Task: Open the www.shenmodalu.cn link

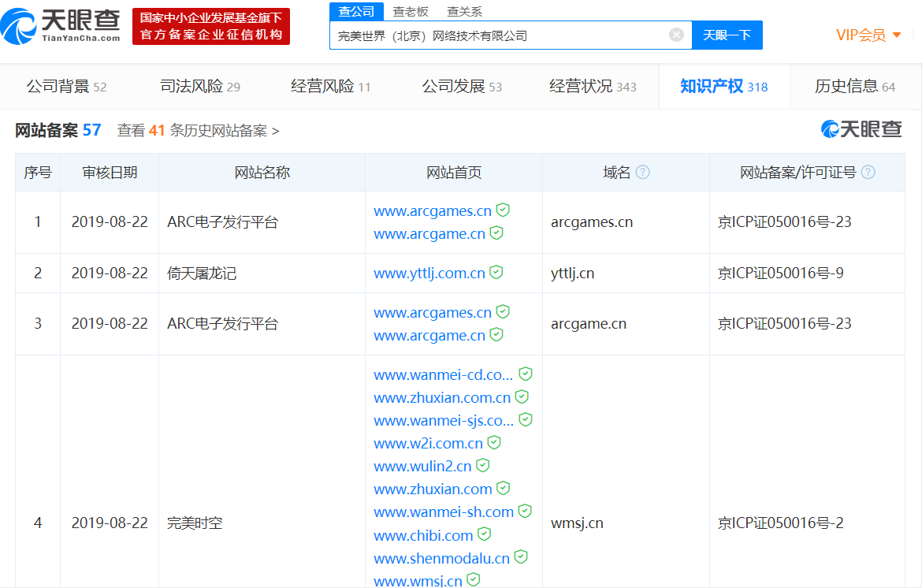Action: (x=441, y=559)
